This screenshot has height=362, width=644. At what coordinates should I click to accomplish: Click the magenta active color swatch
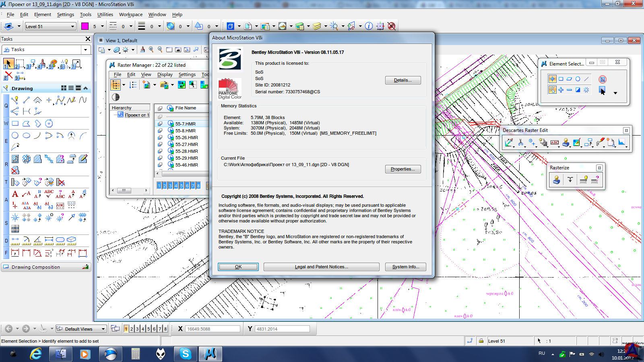click(x=85, y=26)
